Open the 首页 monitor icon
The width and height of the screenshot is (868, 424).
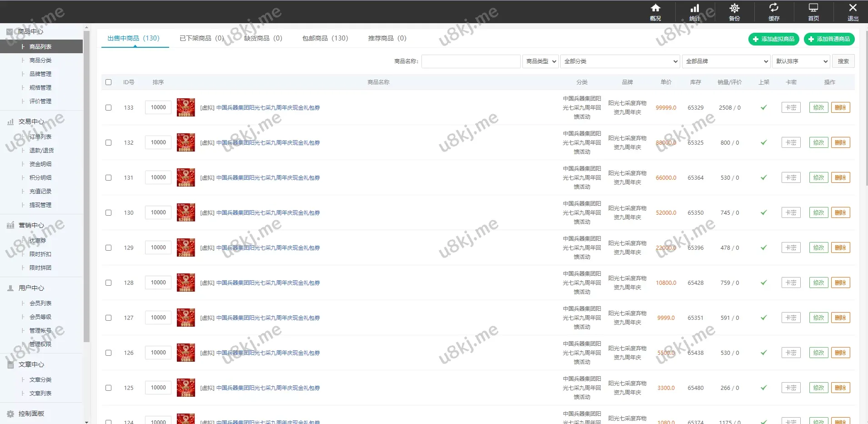[813, 8]
